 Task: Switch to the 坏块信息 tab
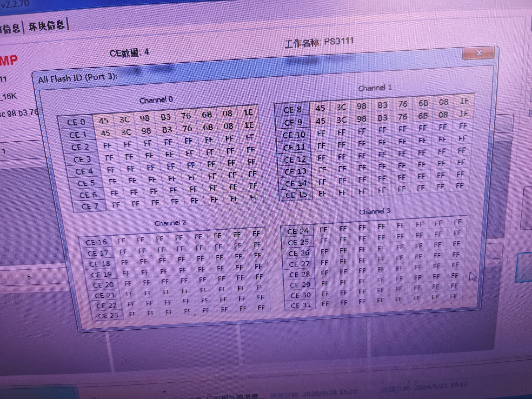pyautogui.click(x=46, y=25)
